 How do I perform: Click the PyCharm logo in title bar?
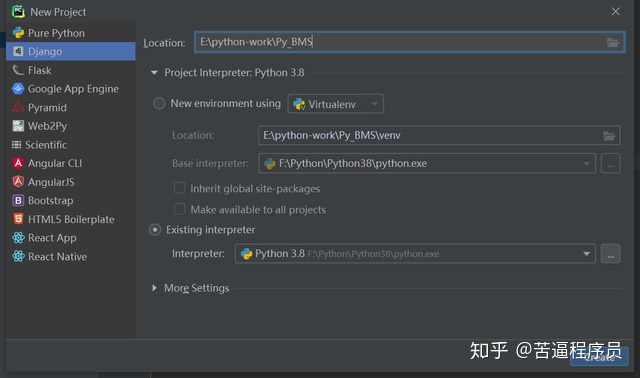pos(18,11)
